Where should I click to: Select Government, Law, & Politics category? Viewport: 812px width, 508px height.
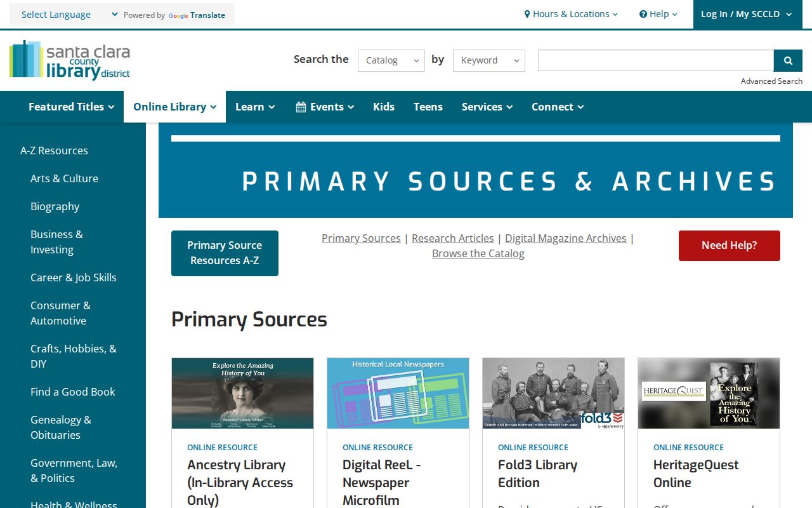coord(74,471)
